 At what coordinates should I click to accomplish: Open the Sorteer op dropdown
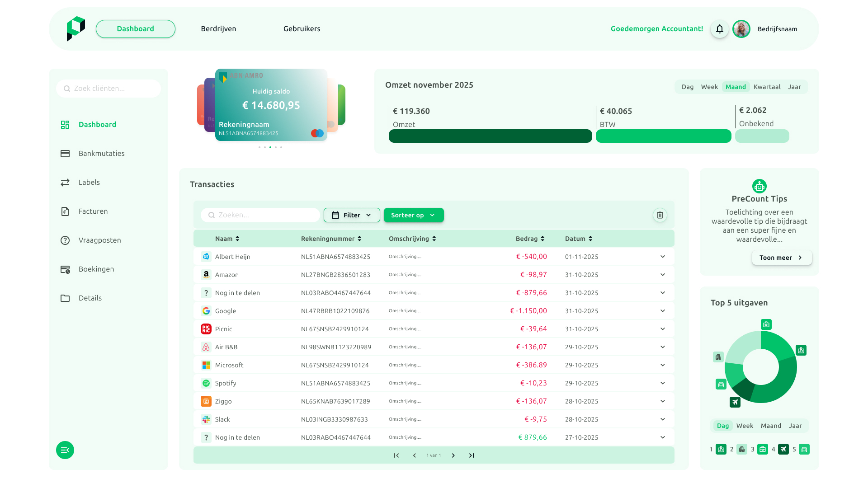pos(413,215)
